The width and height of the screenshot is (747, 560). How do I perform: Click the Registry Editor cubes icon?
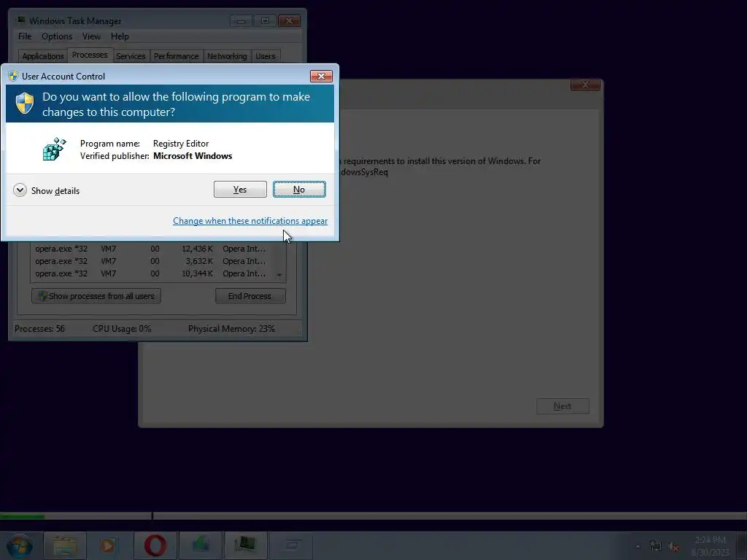click(54, 149)
